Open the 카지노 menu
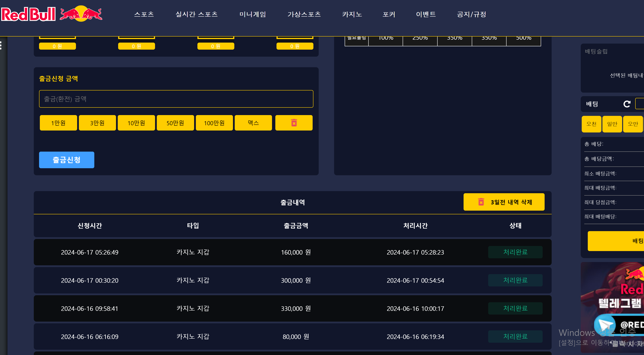Image resolution: width=644 pixels, height=355 pixels. point(352,14)
